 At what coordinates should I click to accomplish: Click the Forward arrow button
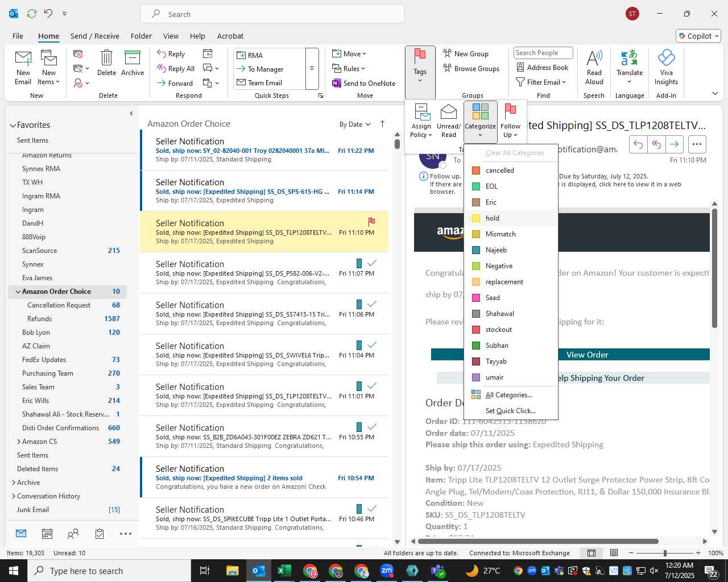175,83
